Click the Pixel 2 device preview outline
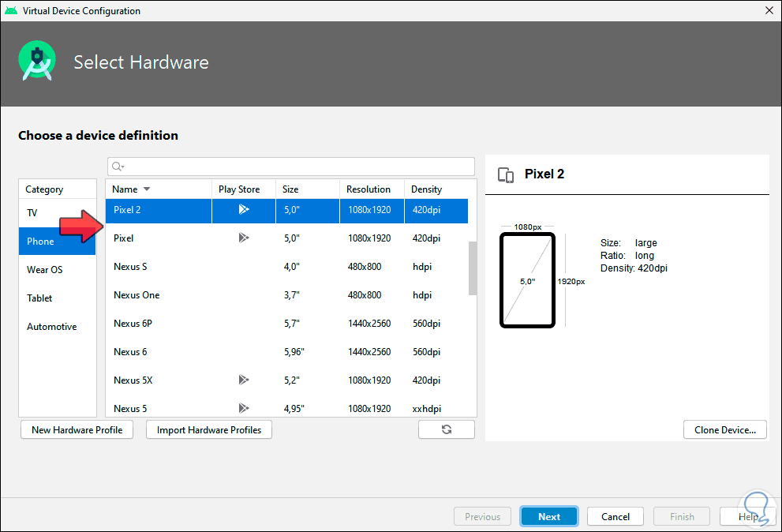 coord(527,280)
